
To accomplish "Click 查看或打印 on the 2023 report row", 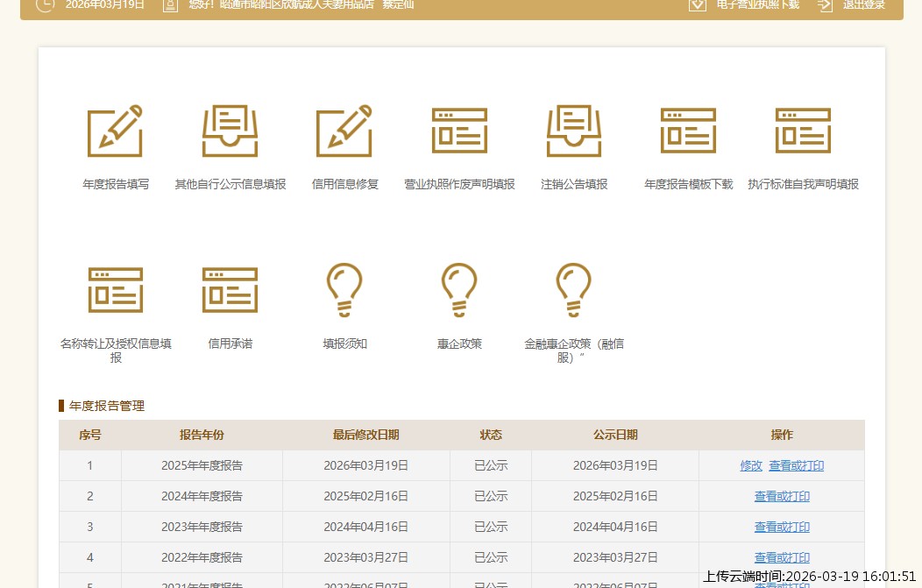I will pyautogui.click(x=782, y=527).
